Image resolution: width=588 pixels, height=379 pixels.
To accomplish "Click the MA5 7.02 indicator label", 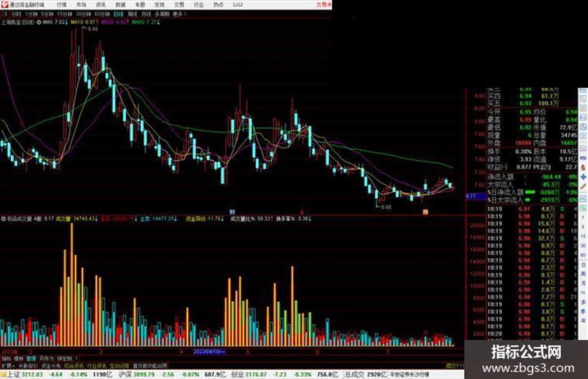I will [x=55, y=22].
